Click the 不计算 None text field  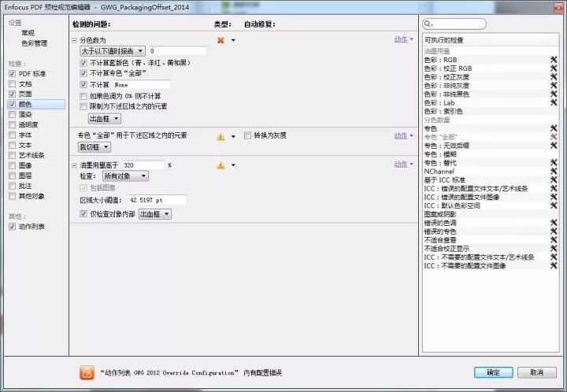142,85
